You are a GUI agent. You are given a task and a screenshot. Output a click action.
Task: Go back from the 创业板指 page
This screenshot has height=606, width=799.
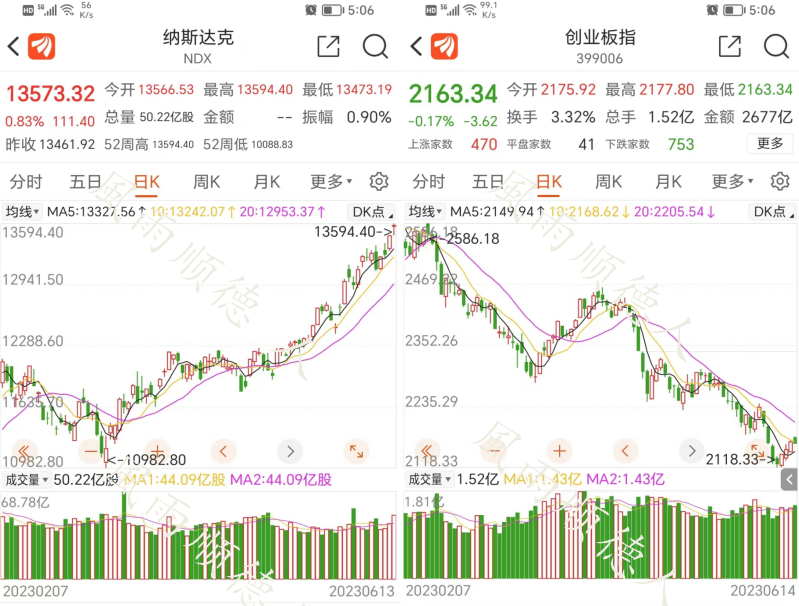tap(416, 46)
